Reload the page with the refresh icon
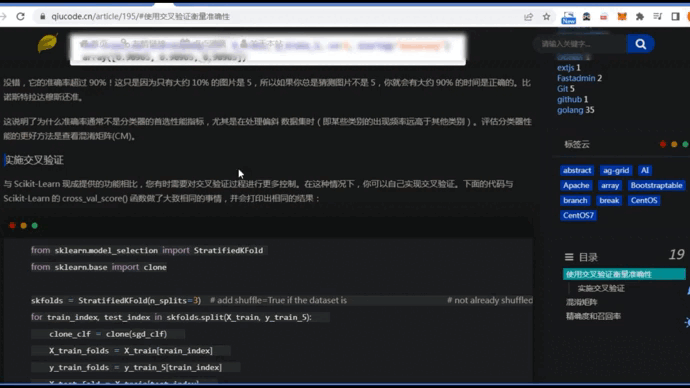Image resolution: width=690 pixels, height=388 pixels. click(x=20, y=17)
